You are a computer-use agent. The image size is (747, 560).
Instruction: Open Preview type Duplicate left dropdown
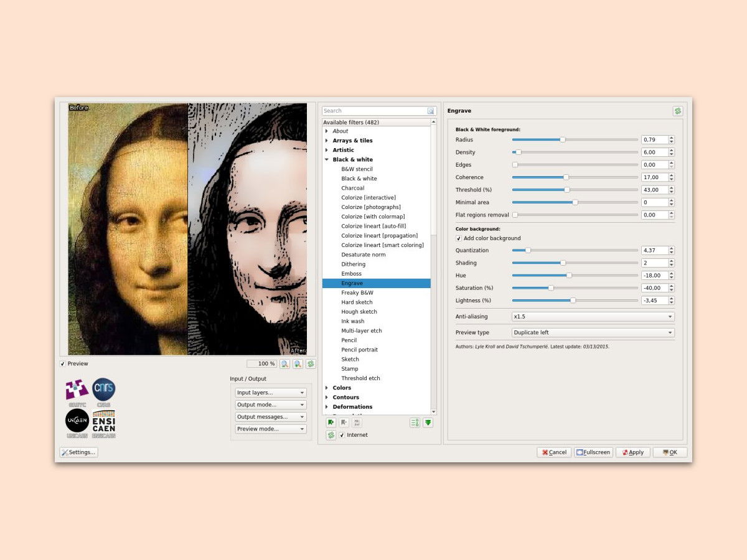click(593, 333)
